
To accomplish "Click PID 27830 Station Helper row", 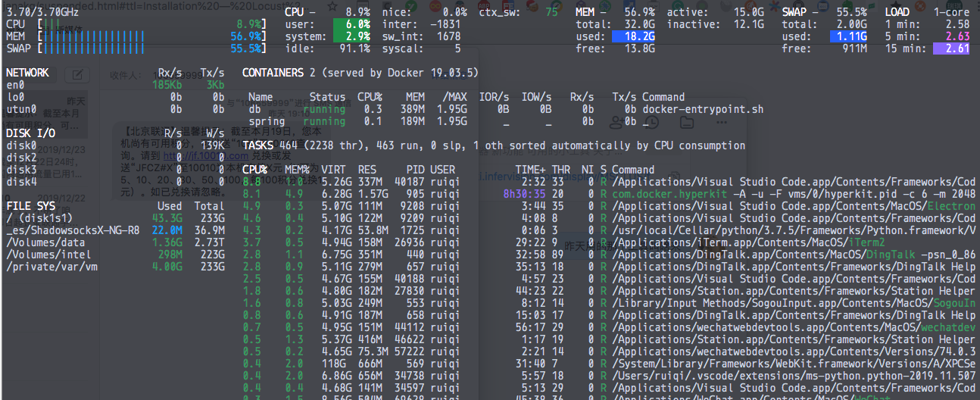I will pos(409,291).
